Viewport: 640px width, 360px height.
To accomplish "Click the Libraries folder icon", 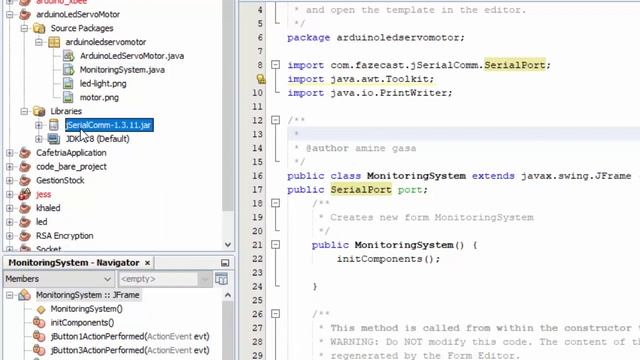I will tap(39, 111).
